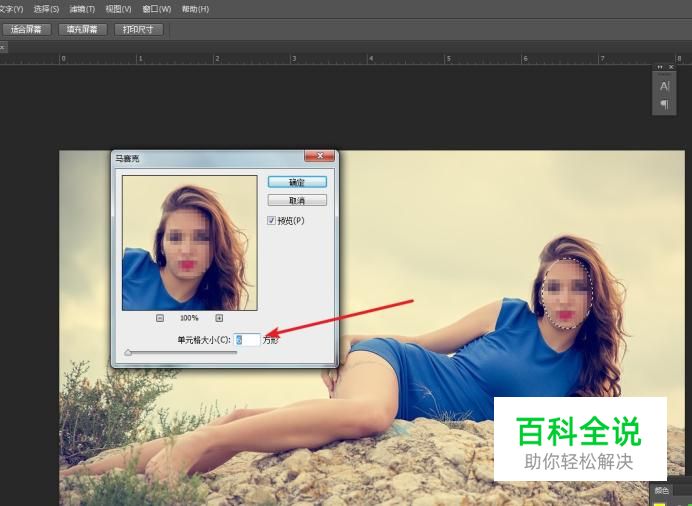692x506 pixels.
Task: Click 确定 to apply the mosaic
Action: 296,183
